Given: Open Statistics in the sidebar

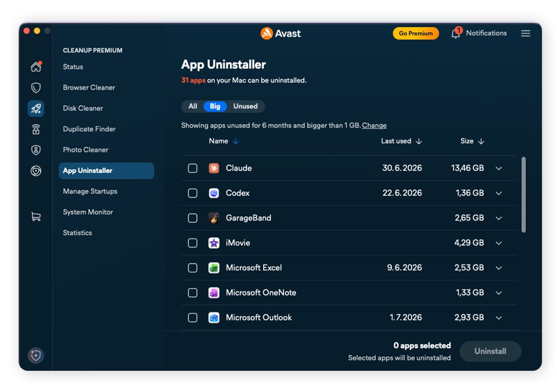Looking at the screenshot, I should (77, 233).
